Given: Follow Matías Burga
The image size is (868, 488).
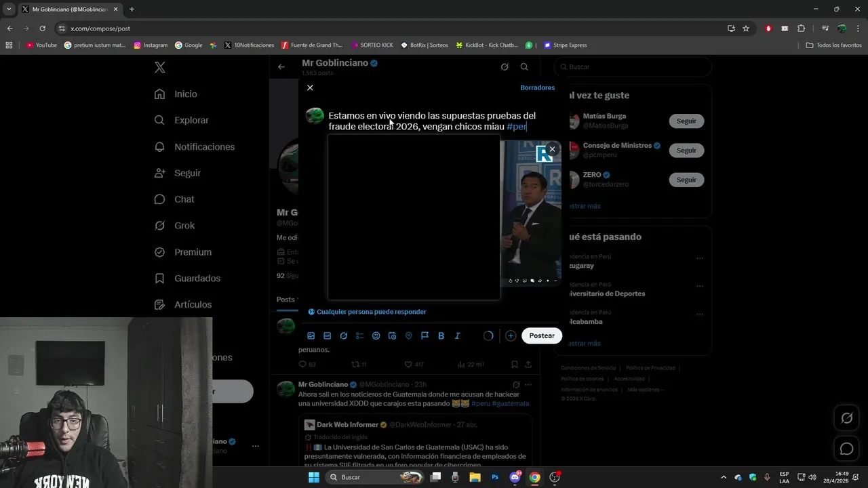Looking at the screenshot, I should point(686,121).
